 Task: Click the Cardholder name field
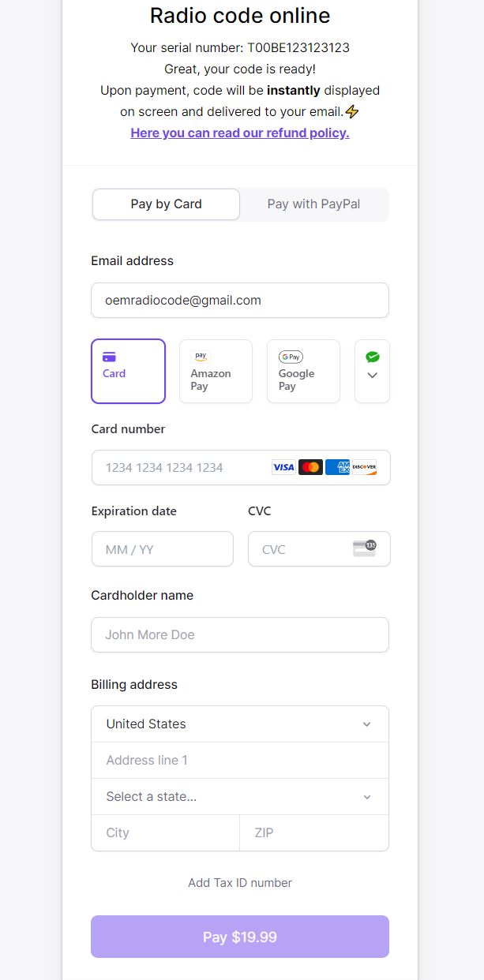[x=239, y=634]
